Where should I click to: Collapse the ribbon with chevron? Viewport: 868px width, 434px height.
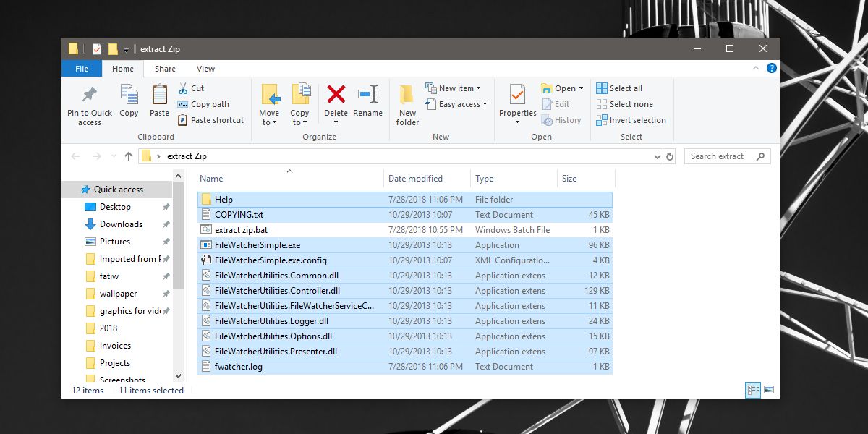click(x=757, y=69)
